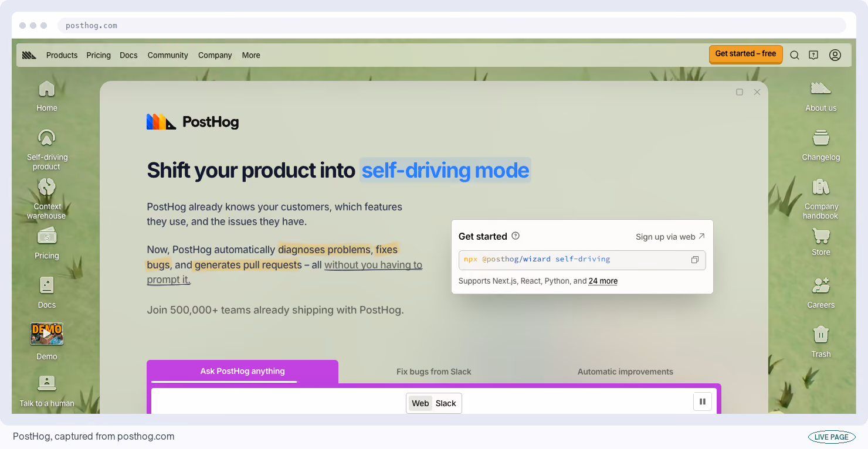Open the Changelog desktop icon
The image size is (868, 449).
tap(821, 138)
